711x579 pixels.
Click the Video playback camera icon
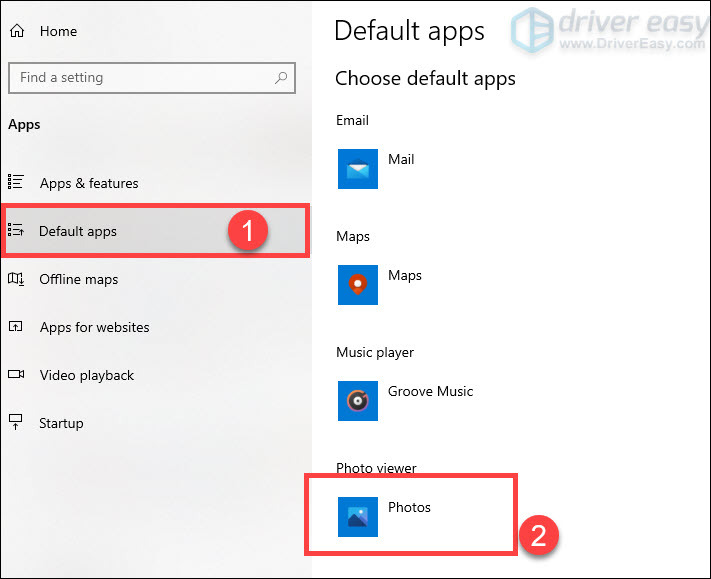16,374
